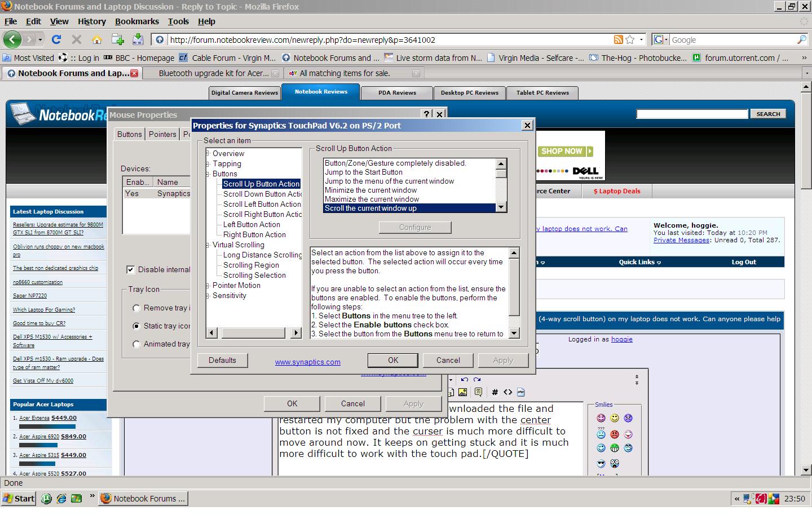
Task: Click the wrap quote tags icon
Action: click(x=478, y=392)
